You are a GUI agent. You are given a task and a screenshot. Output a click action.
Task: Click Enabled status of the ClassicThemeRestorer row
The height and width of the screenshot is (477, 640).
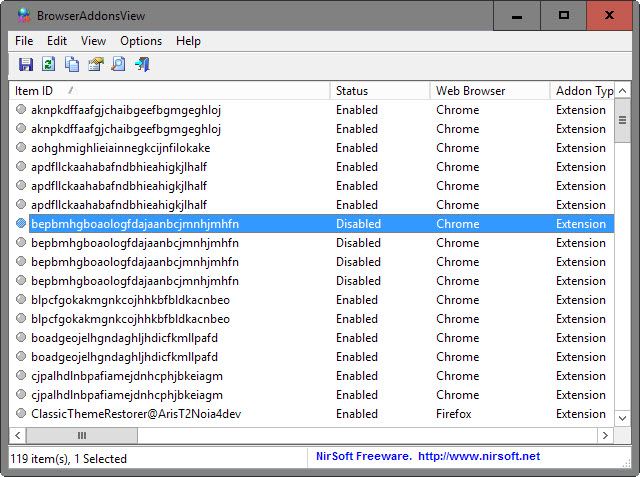coord(357,414)
